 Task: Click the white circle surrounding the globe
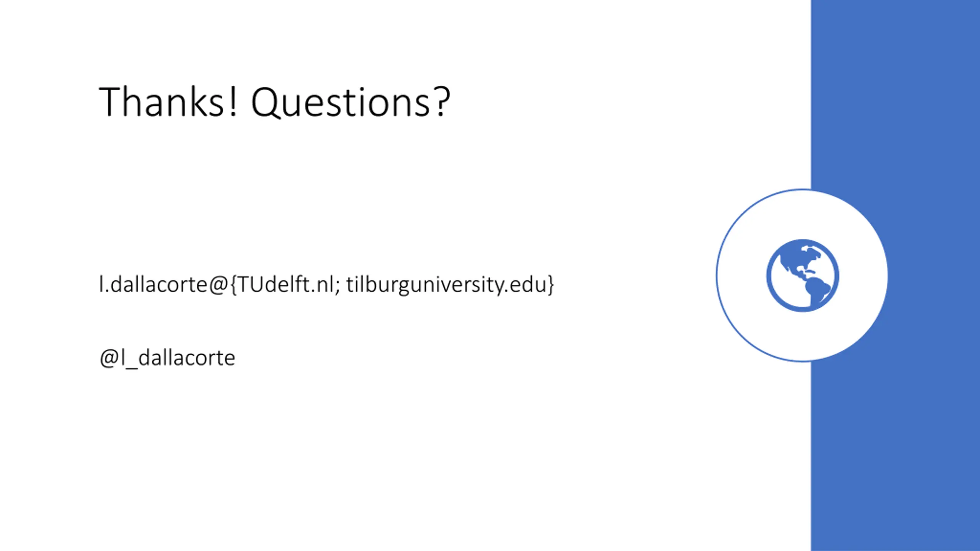point(802,275)
